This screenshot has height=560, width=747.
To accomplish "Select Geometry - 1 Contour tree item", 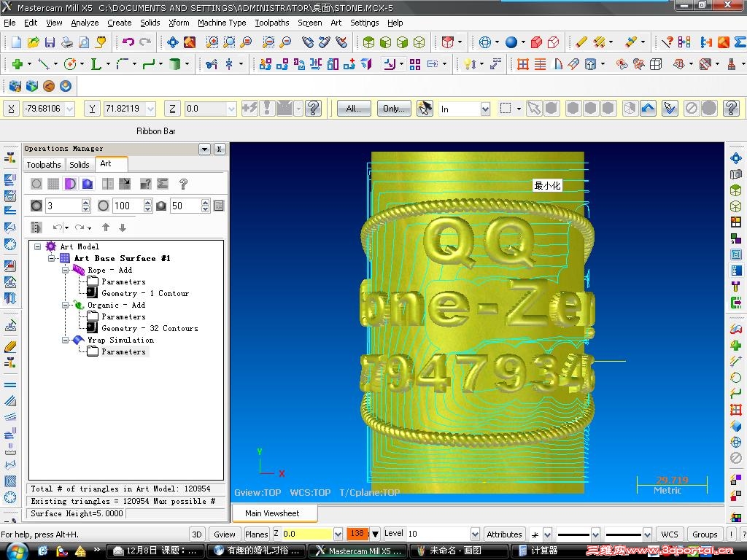I will pos(145,293).
